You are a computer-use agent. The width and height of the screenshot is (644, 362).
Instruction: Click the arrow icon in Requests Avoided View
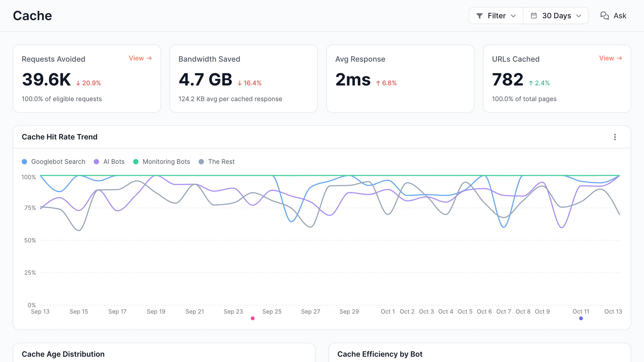click(x=149, y=58)
